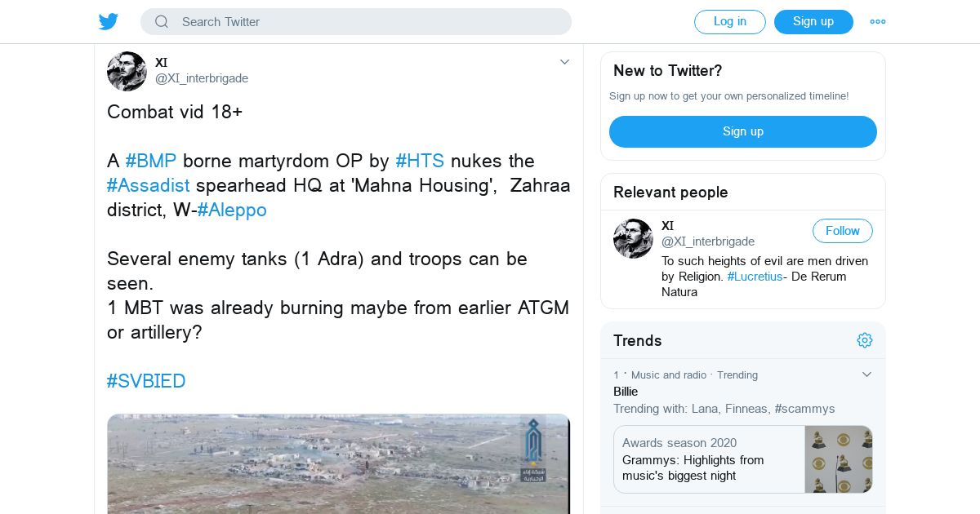Open the #SVBIED hashtag link
Viewport: 980px width, 514px height.
click(146, 381)
